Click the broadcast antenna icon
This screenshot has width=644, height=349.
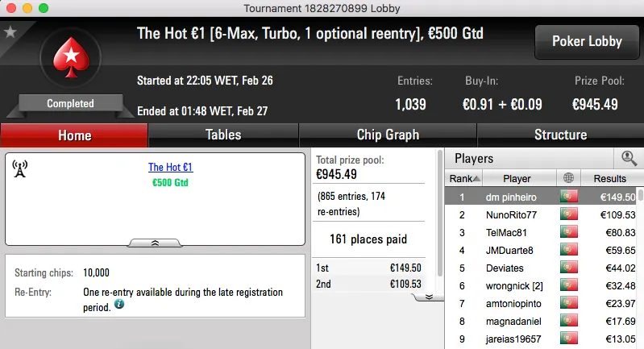pos(20,168)
